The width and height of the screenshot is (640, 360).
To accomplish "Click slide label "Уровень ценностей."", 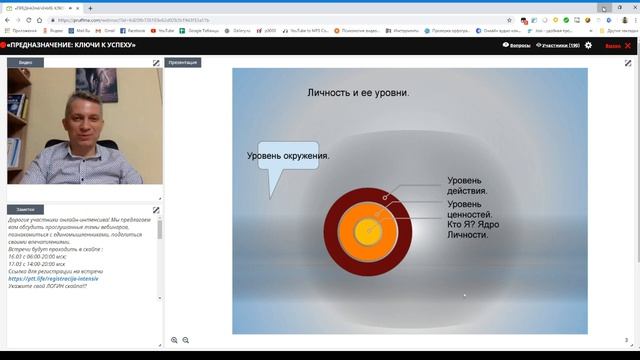I will click(x=470, y=209).
